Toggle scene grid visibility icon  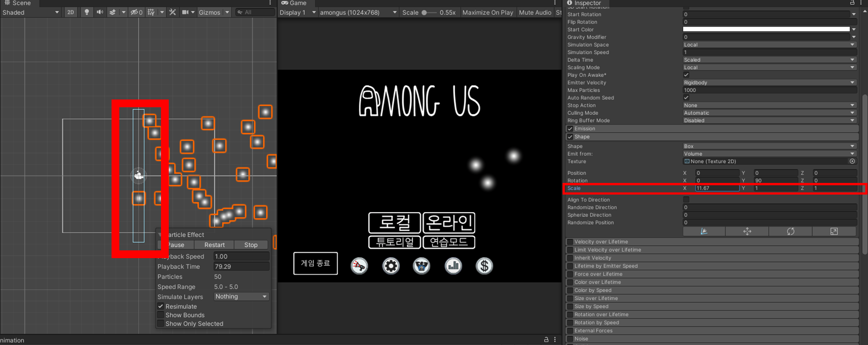pos(151,12)
